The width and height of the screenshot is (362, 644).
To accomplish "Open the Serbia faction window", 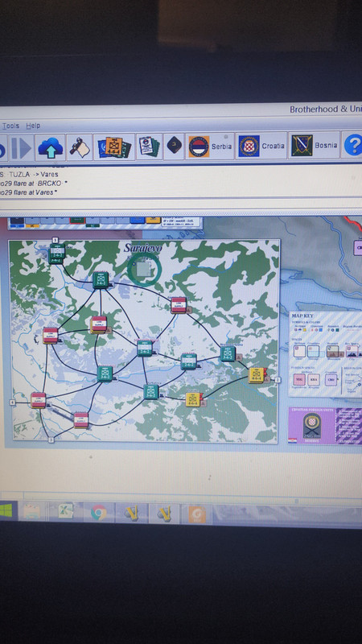I will pyautogui.click(x=210, y=147).
